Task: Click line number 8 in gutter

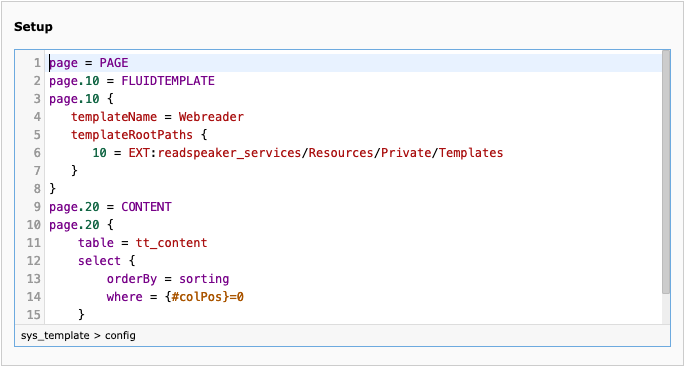Action: (x=37, y=189)
